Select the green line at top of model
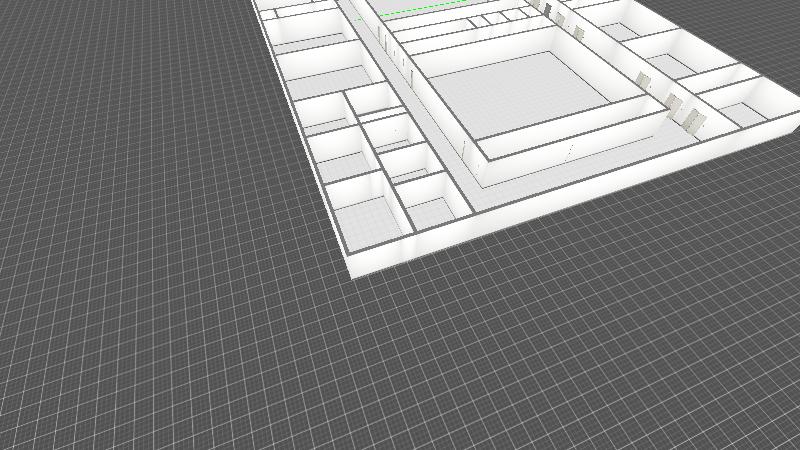The width and height of the screenshot is (800, 450). [x=420, y=12]
